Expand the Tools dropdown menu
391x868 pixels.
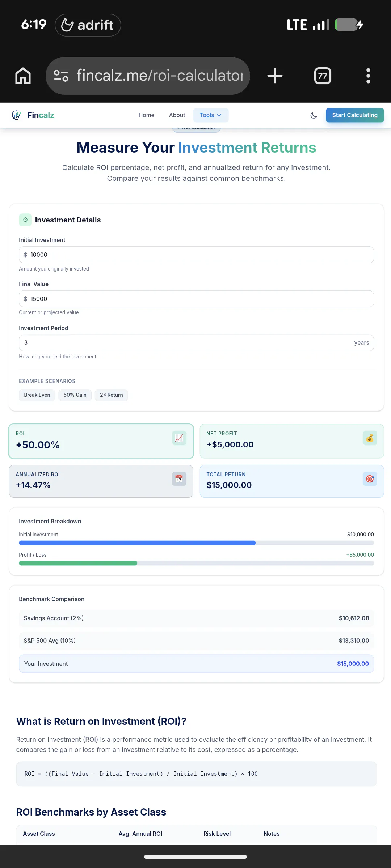point(211,115)
